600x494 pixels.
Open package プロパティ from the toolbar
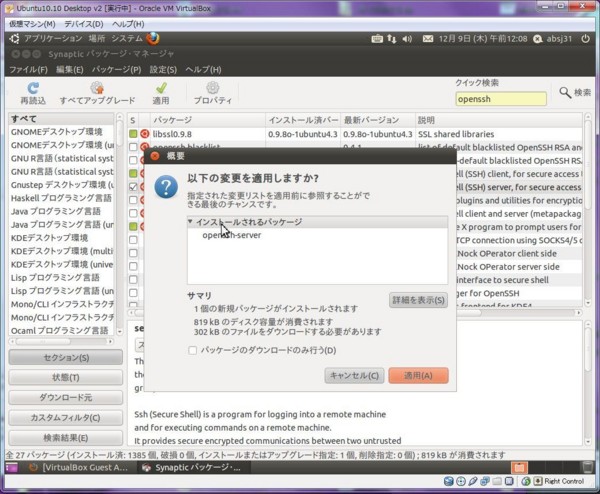pyautogui.click(x=213, y=88)
